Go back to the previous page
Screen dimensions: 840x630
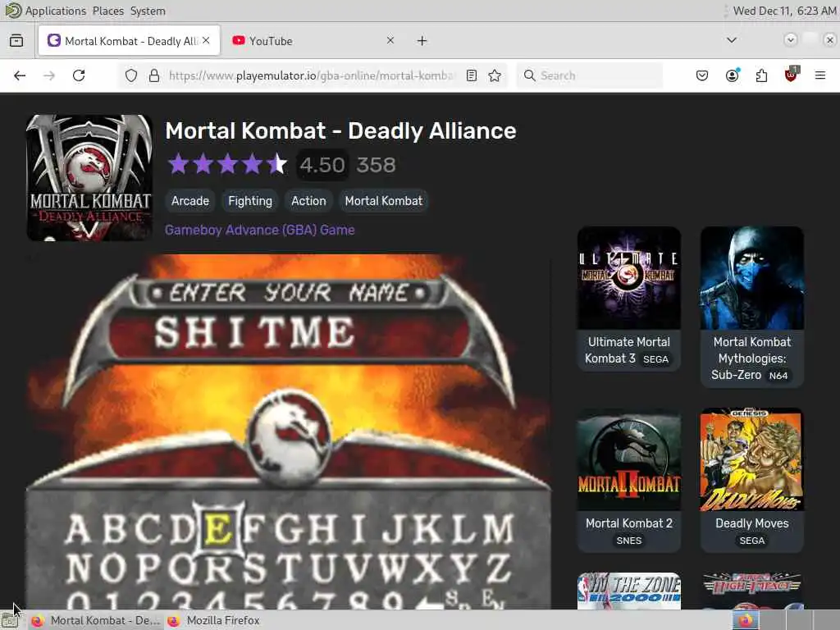click(x=20, y=75)
